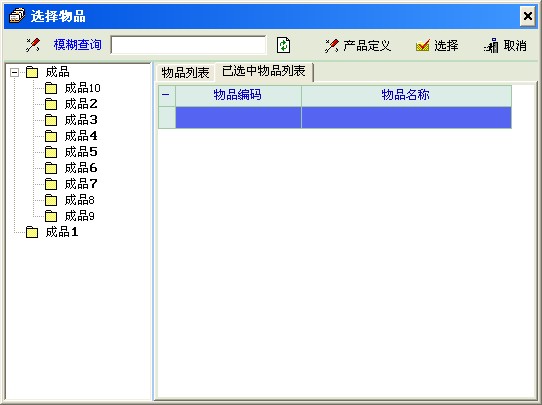542x405 pixels.
Task: Click the folder icon of 成品10
Action: 51,88
